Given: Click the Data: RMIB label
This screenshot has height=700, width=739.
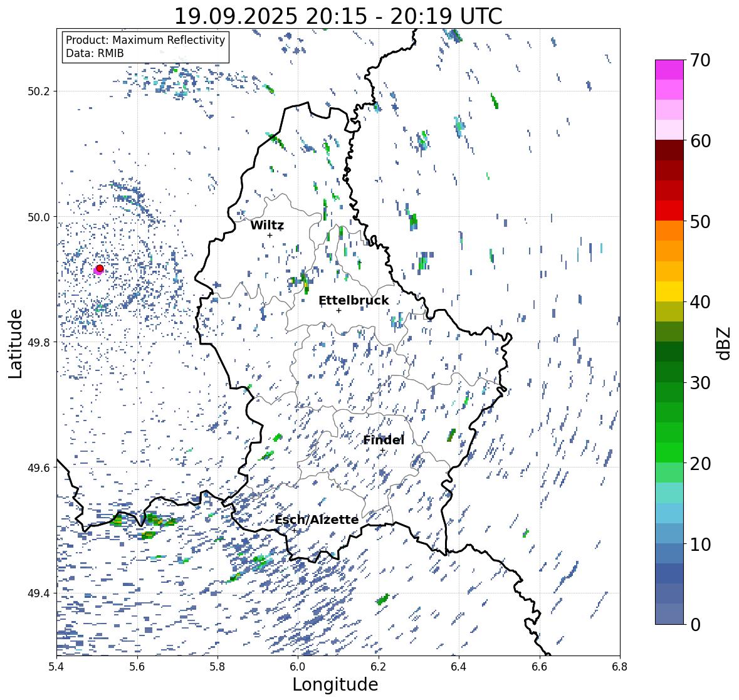Looking at the screenshot, I should 95,53.
